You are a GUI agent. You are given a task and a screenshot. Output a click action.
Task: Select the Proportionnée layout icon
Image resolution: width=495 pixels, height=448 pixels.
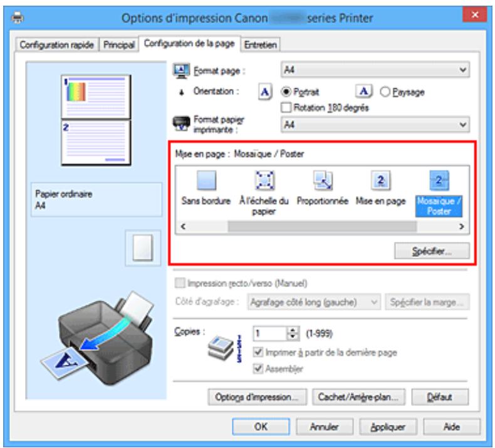click(323, 180)
